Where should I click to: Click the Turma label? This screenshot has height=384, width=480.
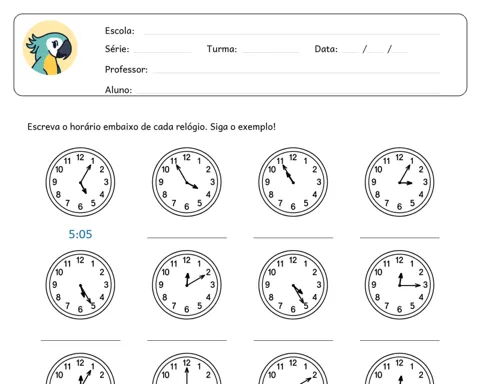tap(222, 49)
